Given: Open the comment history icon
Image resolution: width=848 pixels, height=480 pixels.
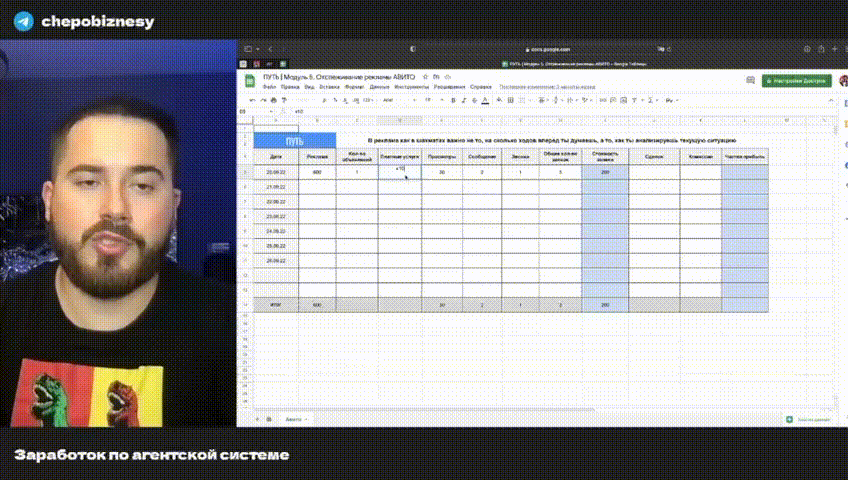Looking at the screenshot, I should [x=750, y=80].
